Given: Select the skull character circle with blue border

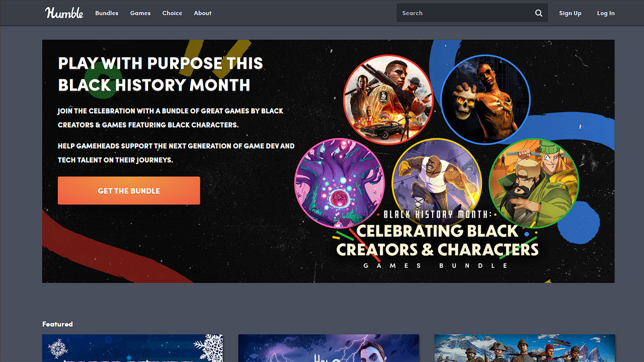Looking at the screenshot, I should click(486, 100).
